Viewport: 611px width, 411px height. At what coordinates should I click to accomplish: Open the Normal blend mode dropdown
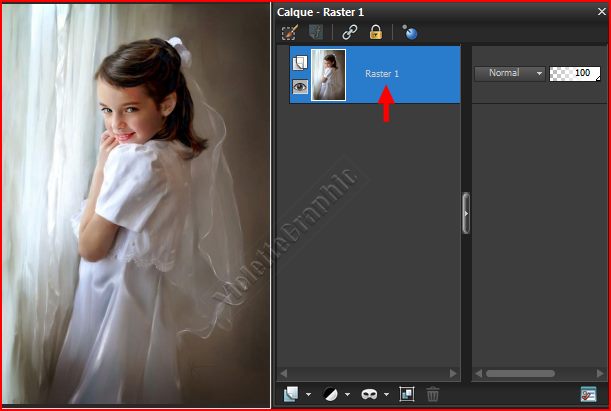510,73
